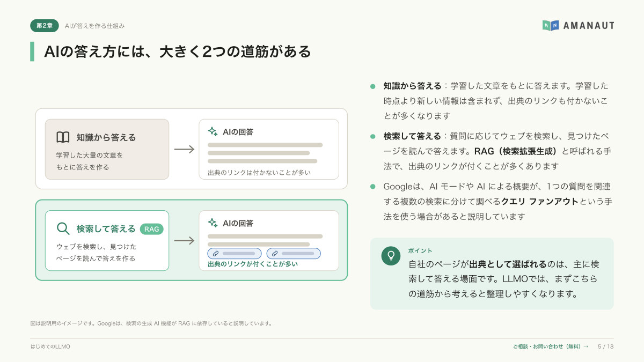This screenshot has width=644, height=362.
Task: Click the bold bullet text 知識から答える
Action: (412, 86)
